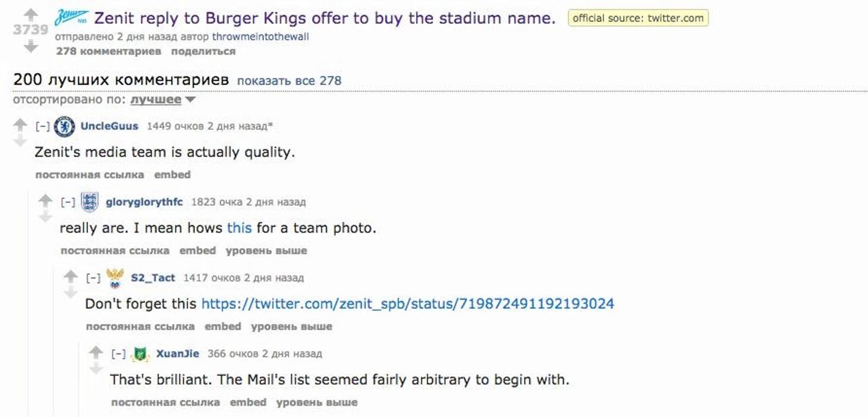Collapse UncleGuus's comment thread with [–]

tap(42, 126)
